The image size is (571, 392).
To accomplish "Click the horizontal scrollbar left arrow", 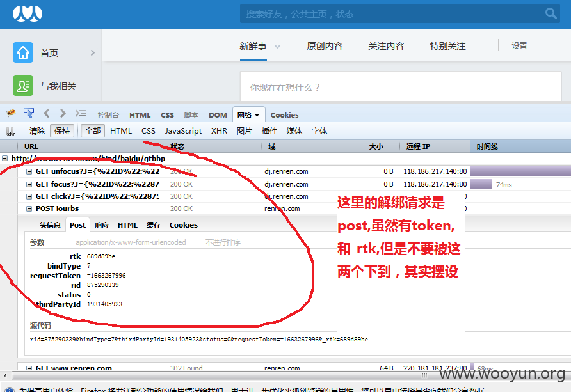I will pos(5,375).
